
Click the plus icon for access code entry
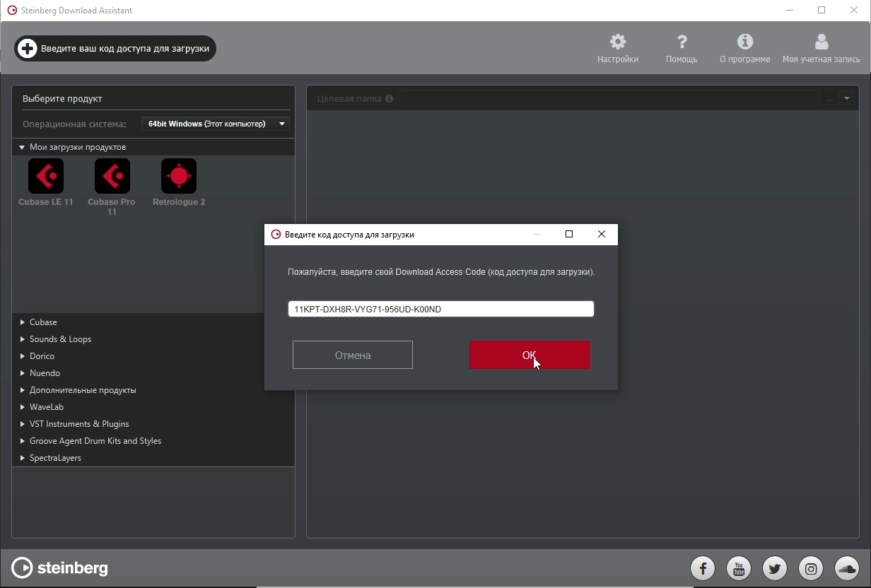coord(27,49)
